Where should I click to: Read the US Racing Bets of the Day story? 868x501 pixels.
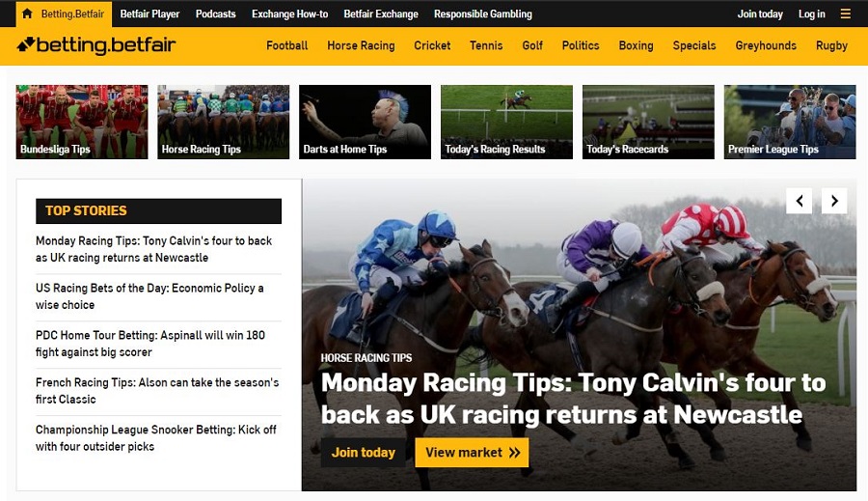pyautogui.click(x=149, y=296)
